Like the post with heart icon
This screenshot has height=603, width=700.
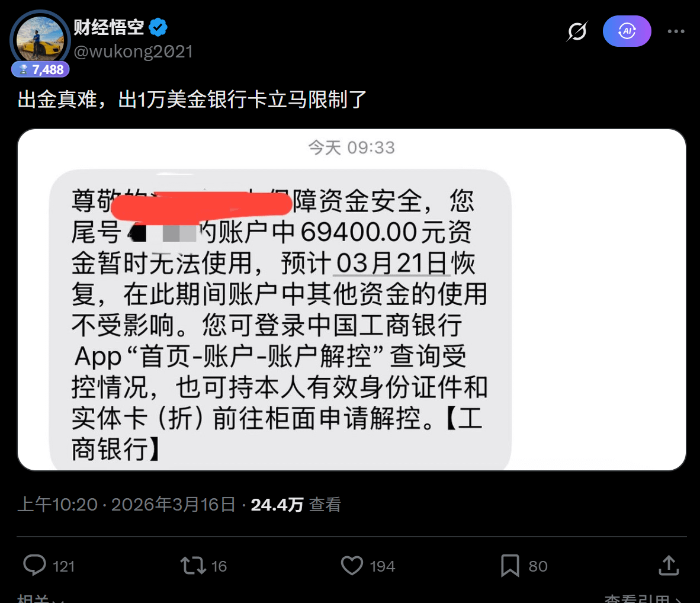(x=352, y=566)
